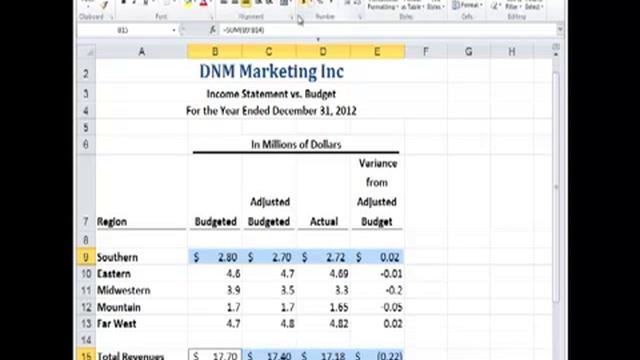
Task: Select row 14 header
Action: (x=86, y=340)
